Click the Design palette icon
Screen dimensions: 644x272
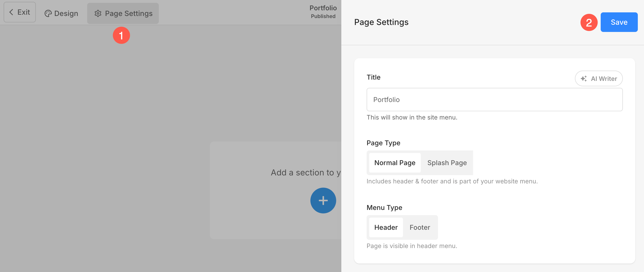[x=48, y=13]
